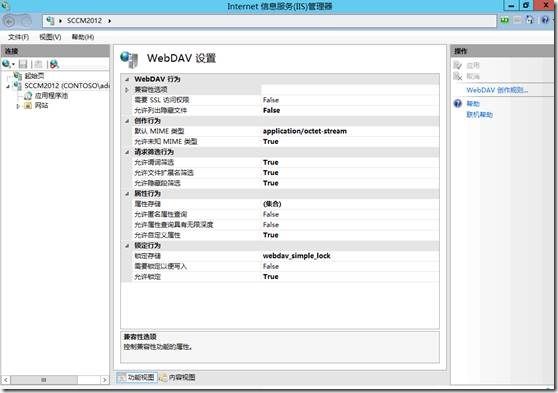The height and width of the screenshot is (393, 558).
Task: Click SCCM2012 in the address breadcrumb
Action: [84, 21]
